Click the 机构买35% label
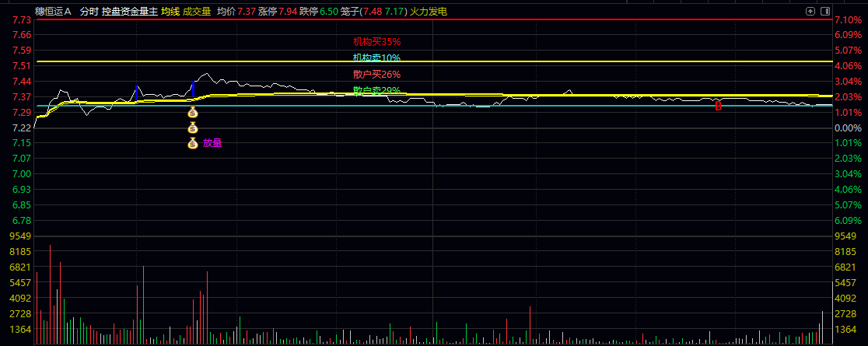This screenshot has width=868, height=346. tap(377, 41)
